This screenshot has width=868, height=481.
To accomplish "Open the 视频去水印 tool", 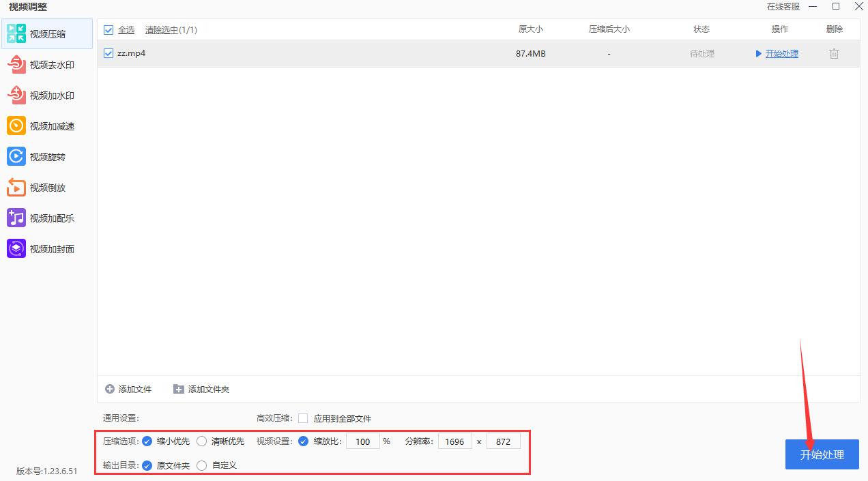I will 46,64.
